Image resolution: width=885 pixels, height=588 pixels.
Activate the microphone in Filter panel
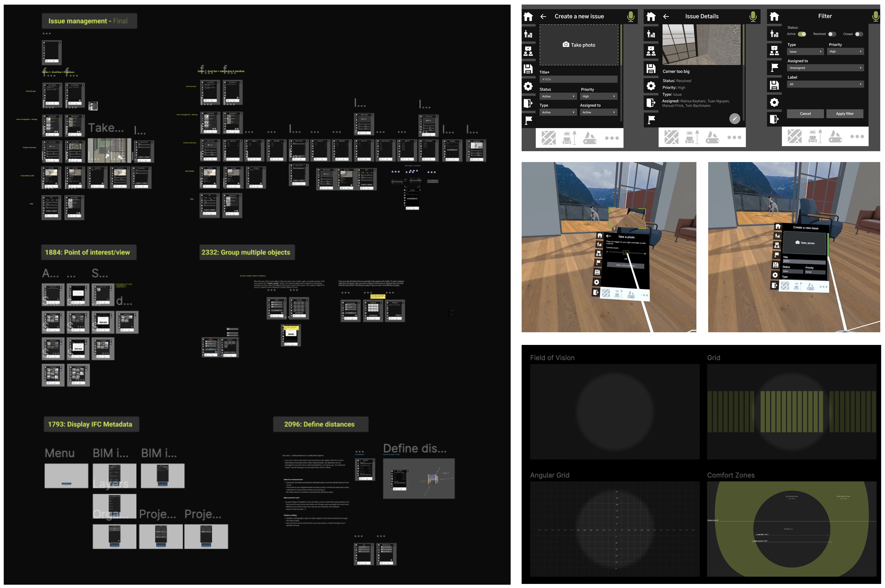[x=876, y=17]
